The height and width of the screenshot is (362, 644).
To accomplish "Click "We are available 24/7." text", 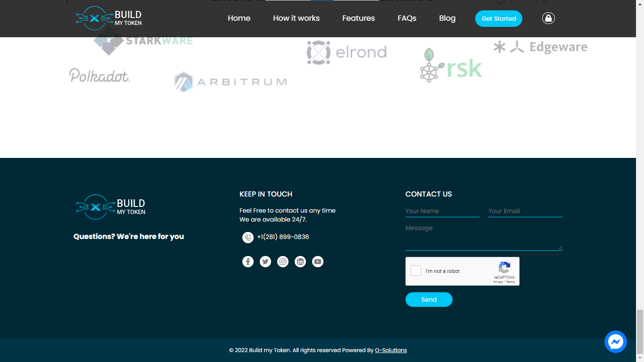I will coord(273,220).
